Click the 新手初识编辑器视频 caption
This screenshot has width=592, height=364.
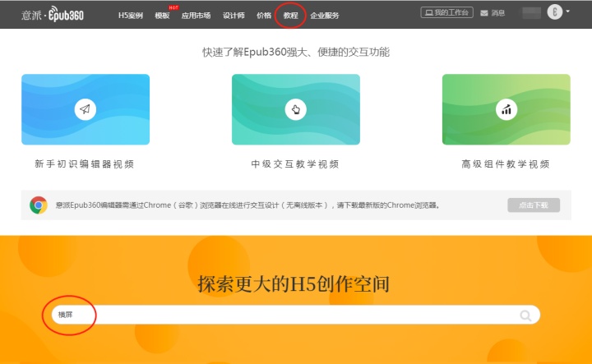tap(85, 164)
